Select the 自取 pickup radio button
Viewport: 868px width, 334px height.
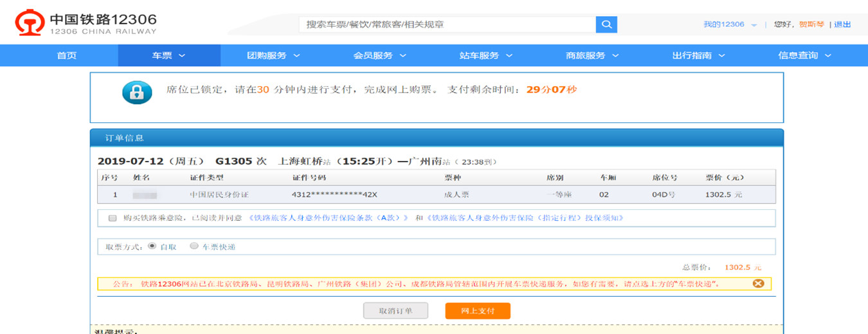[152, 246]
